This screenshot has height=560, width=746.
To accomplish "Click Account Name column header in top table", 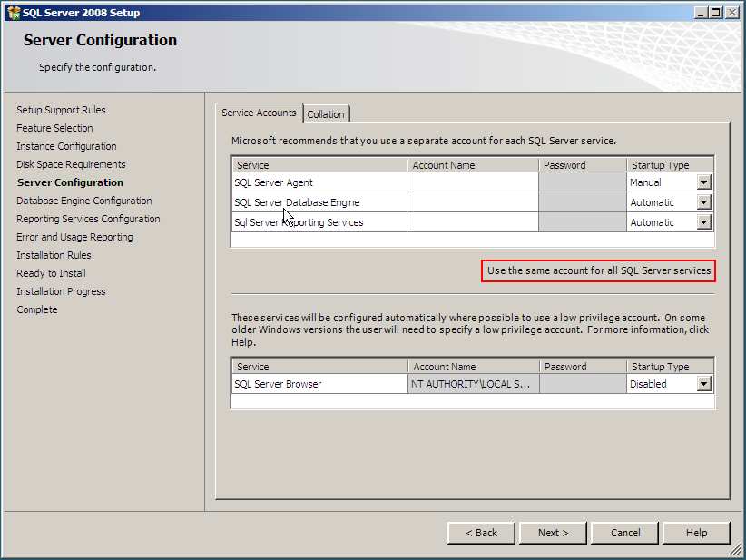I will point(473,165).
